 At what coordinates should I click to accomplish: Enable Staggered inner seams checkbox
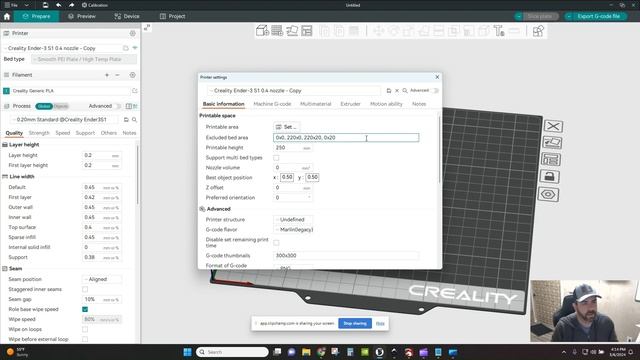click(x=85, y=289)
